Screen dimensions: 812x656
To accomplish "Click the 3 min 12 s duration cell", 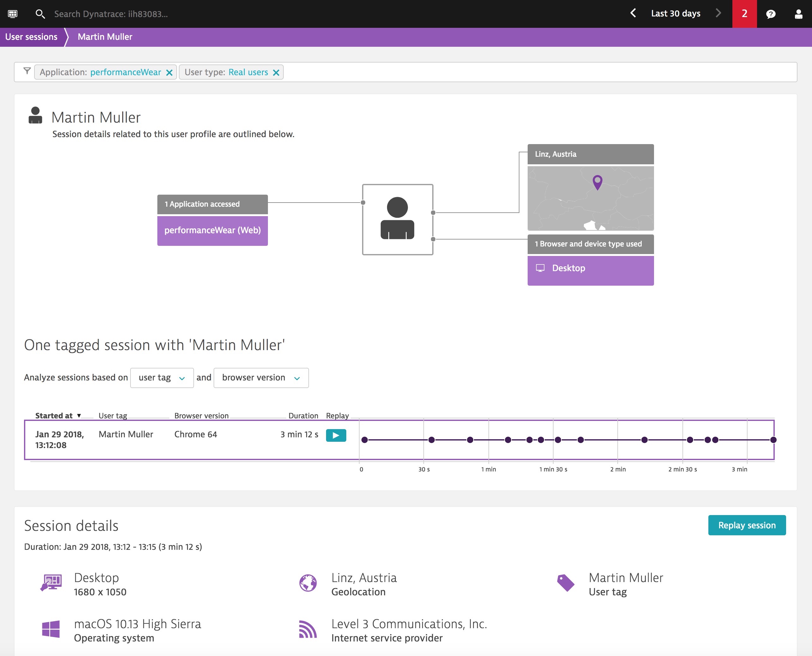I will pos(299,434).
